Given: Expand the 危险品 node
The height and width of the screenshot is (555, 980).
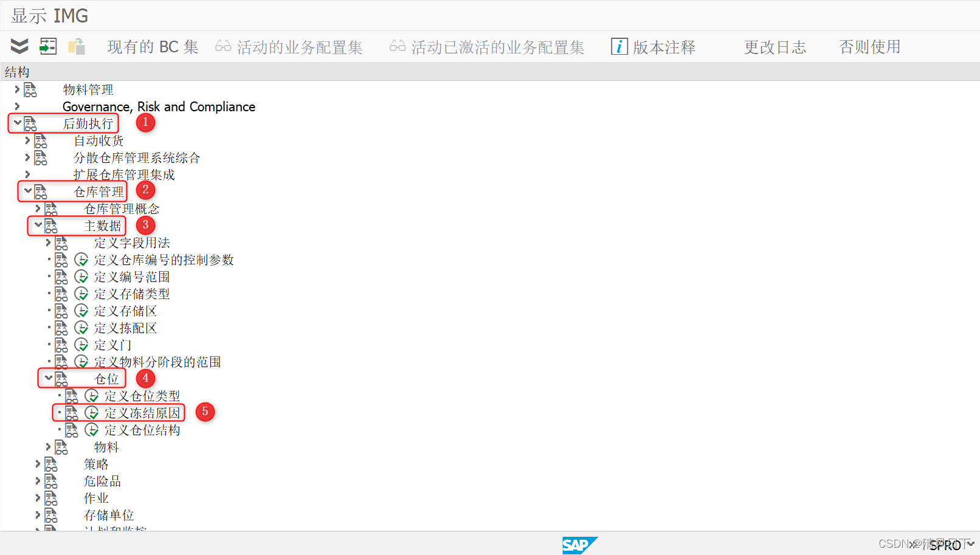Looking at the screenshot, I should pyautogui.click(x=38, y=481).
